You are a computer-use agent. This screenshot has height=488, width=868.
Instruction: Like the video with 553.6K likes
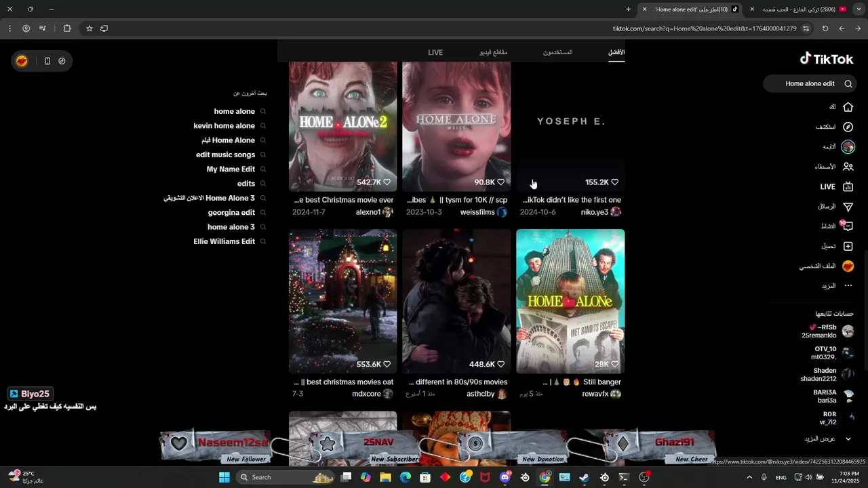coord(387,364)
